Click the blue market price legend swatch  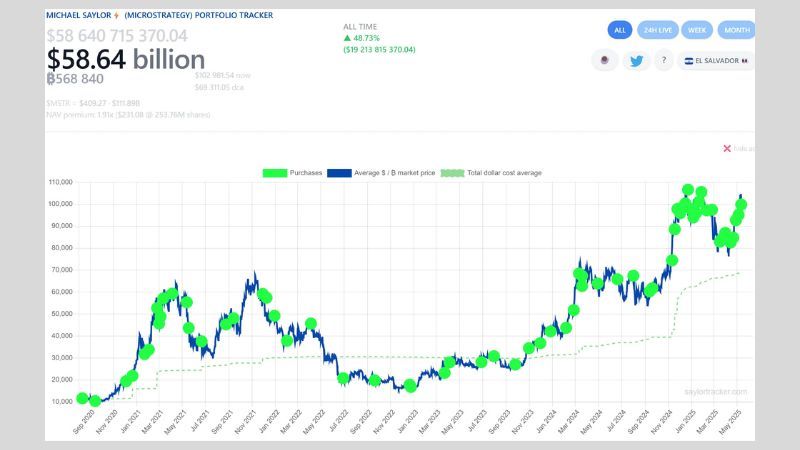(x=339, y=173)
